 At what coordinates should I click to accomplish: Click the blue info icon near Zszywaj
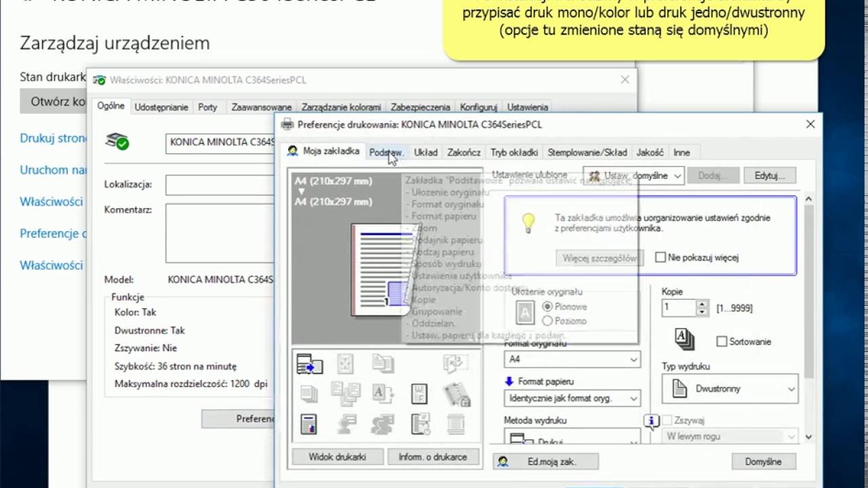pos(651,421)
